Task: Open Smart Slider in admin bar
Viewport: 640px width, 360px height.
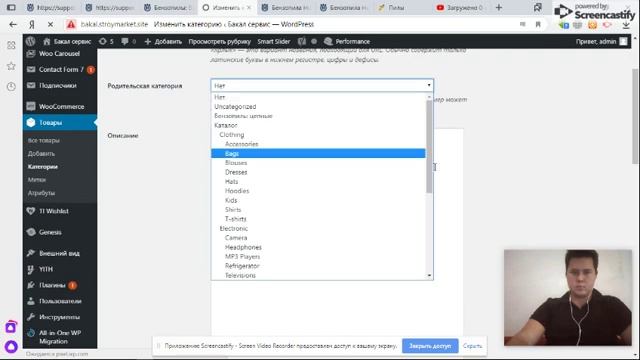Action: point(273,41)
